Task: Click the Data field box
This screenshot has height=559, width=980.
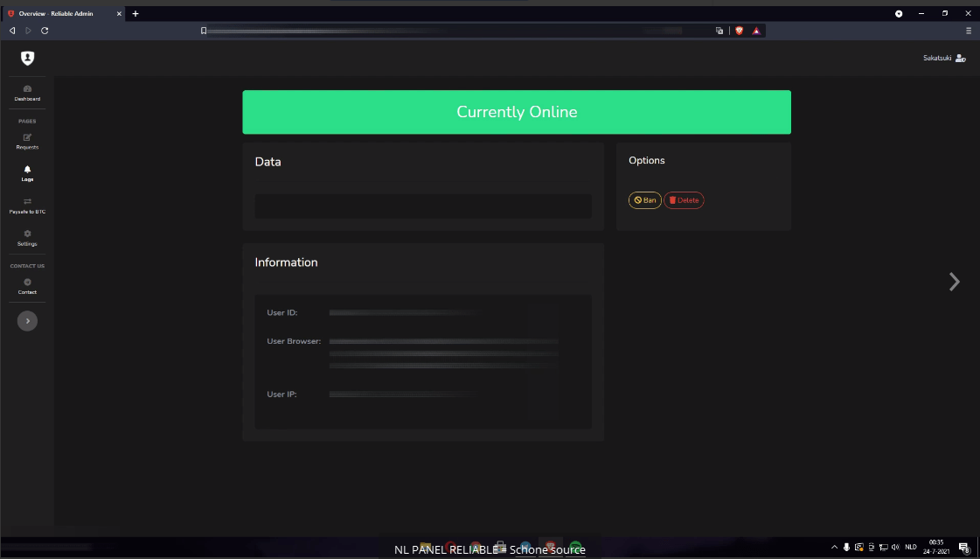Action: [423, 206]
